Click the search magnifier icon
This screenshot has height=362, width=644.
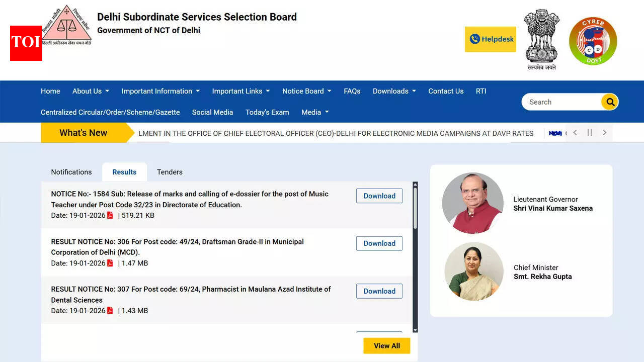coord(609,102)
